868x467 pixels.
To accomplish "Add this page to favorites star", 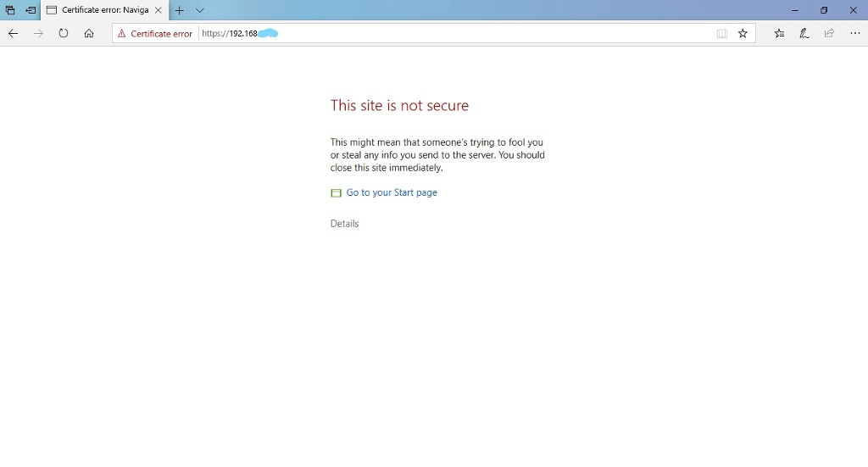I will (x=743, y=33).
